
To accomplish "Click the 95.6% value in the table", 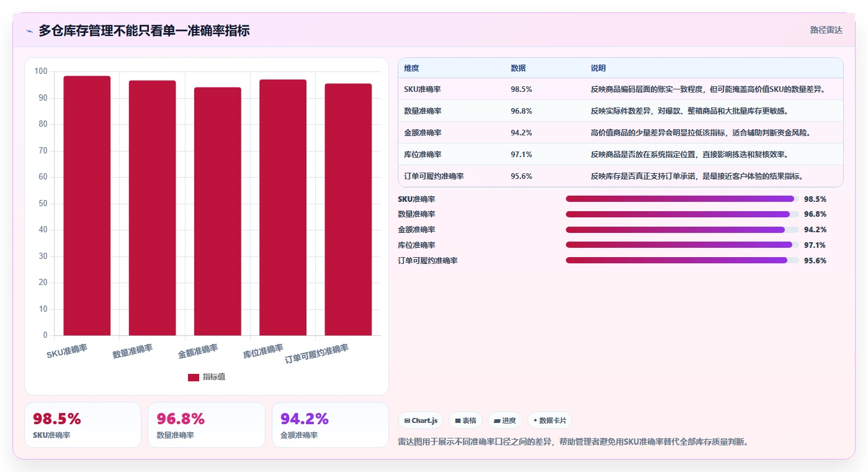I will click(521, 176).
